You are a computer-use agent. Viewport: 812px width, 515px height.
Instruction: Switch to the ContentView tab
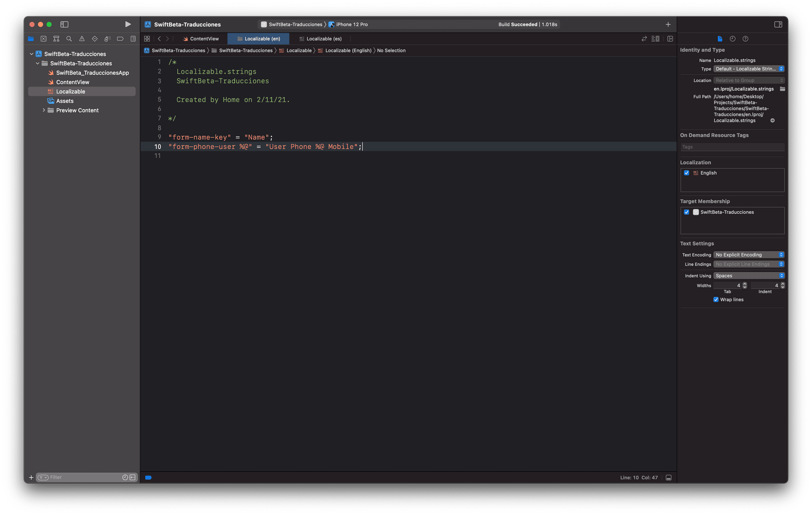201,39
